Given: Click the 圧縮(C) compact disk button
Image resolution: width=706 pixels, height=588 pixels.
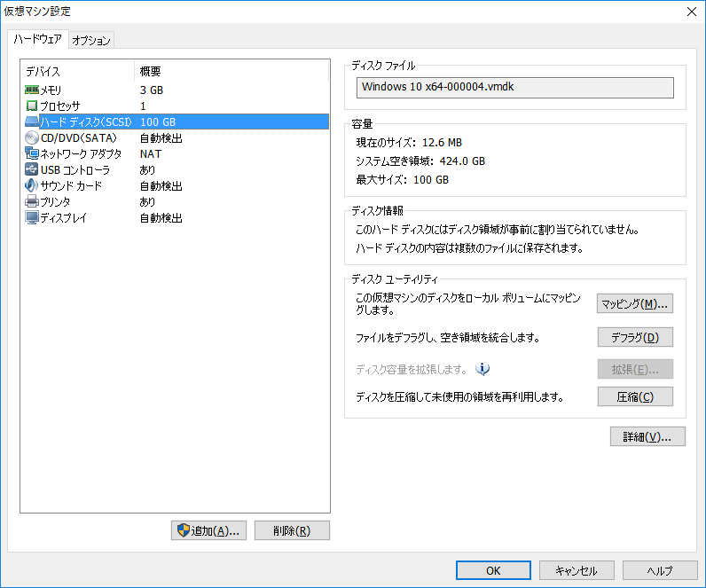Looking at the screenshot, I should [x=635, y=396].
